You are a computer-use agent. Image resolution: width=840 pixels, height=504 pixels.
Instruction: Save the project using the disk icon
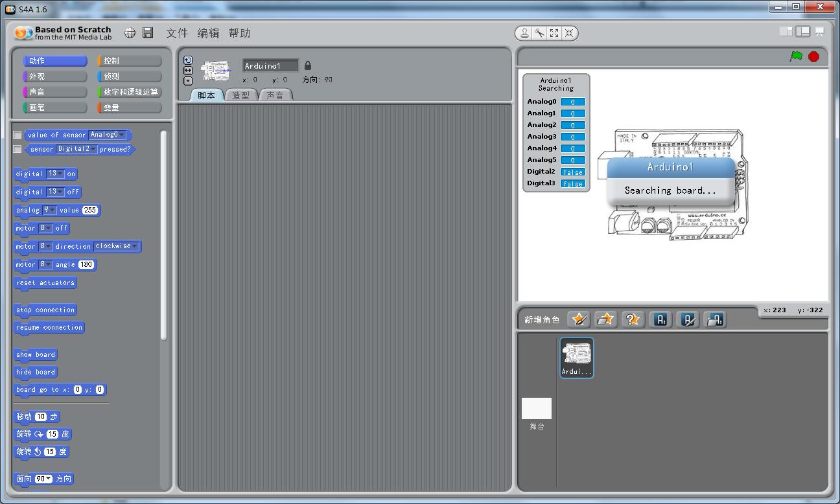(x=148, y=33)
